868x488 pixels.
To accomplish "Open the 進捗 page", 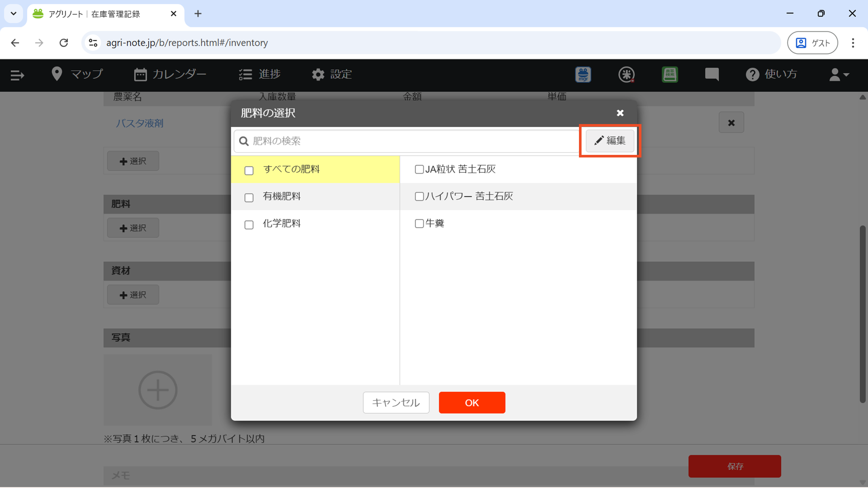I will coord(260,74).
